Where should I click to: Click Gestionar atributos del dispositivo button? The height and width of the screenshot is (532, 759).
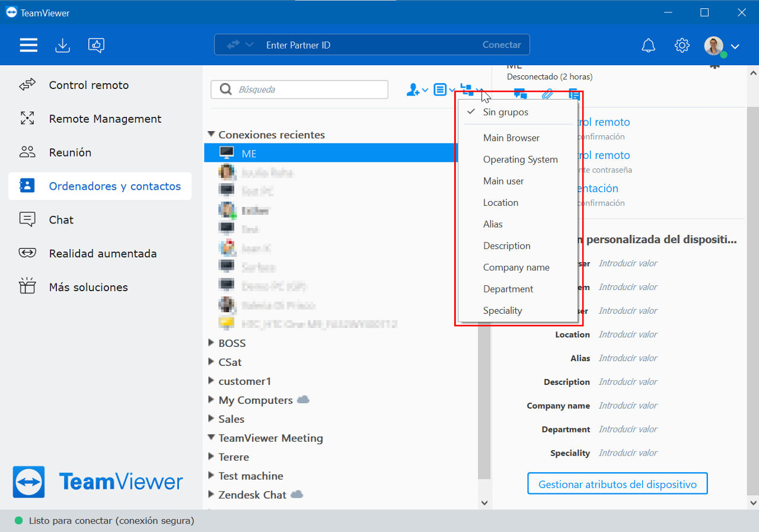coord(617,484)
